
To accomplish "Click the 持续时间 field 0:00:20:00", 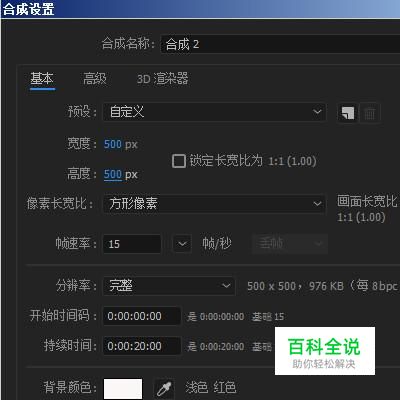I will pyautogui.click(x=142, y=346).
